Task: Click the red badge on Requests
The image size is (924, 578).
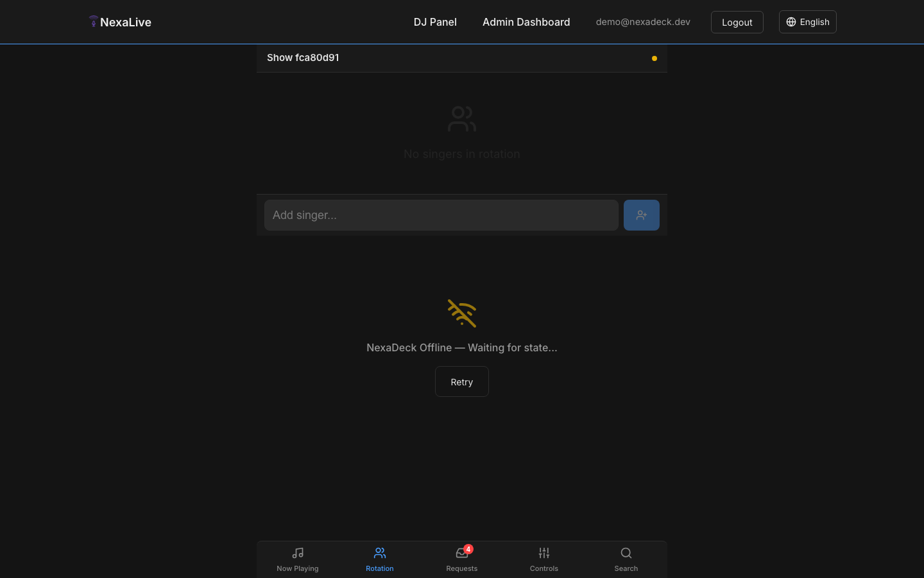Action: (x=468, y=549)
